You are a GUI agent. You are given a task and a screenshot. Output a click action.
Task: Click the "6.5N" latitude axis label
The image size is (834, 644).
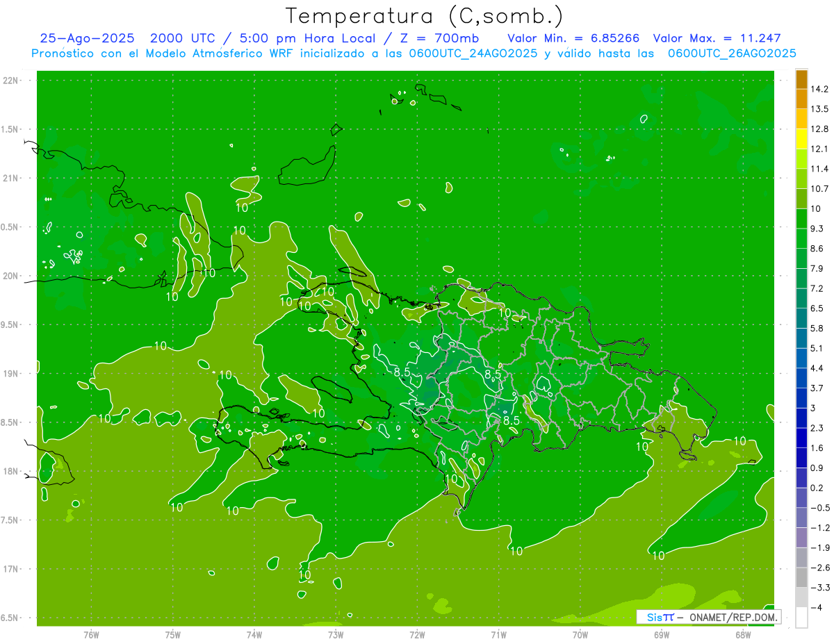coord(10,618)
